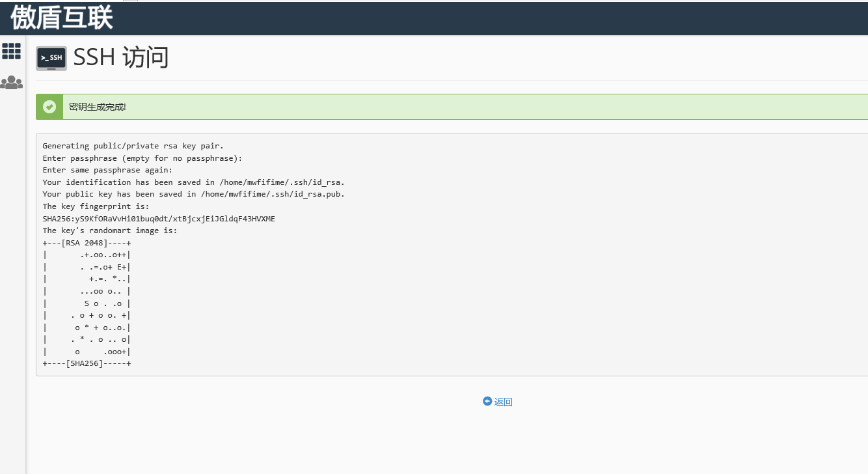Click the "SSH 访问" page heading
The width and height of the screenshot is (868, 474).
coord(121,57)
